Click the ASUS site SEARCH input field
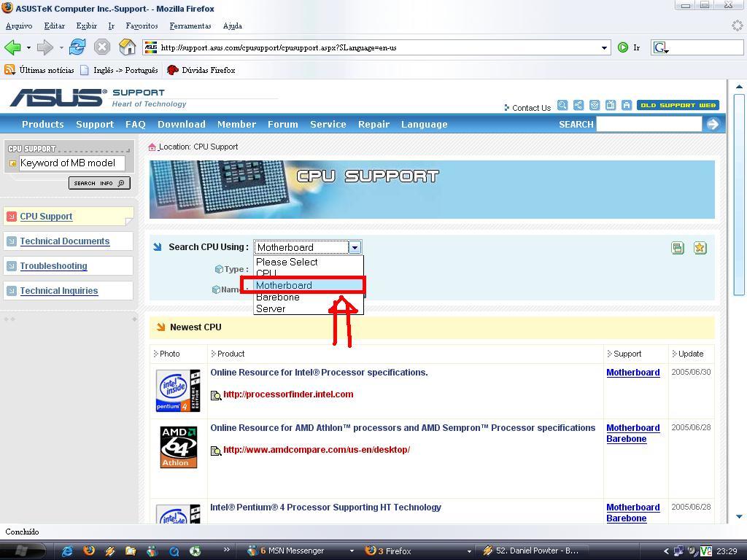Screen dimensions: 747x560 [649, 124]
